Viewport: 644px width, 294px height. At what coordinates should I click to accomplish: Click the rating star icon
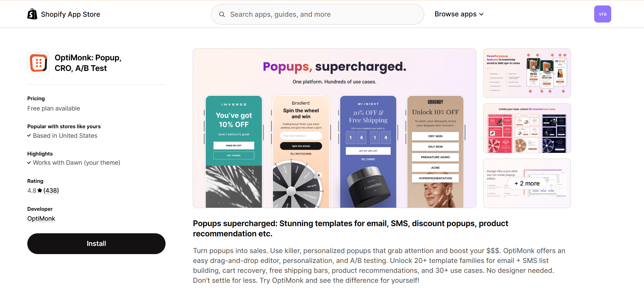click(x=39, y=190)
